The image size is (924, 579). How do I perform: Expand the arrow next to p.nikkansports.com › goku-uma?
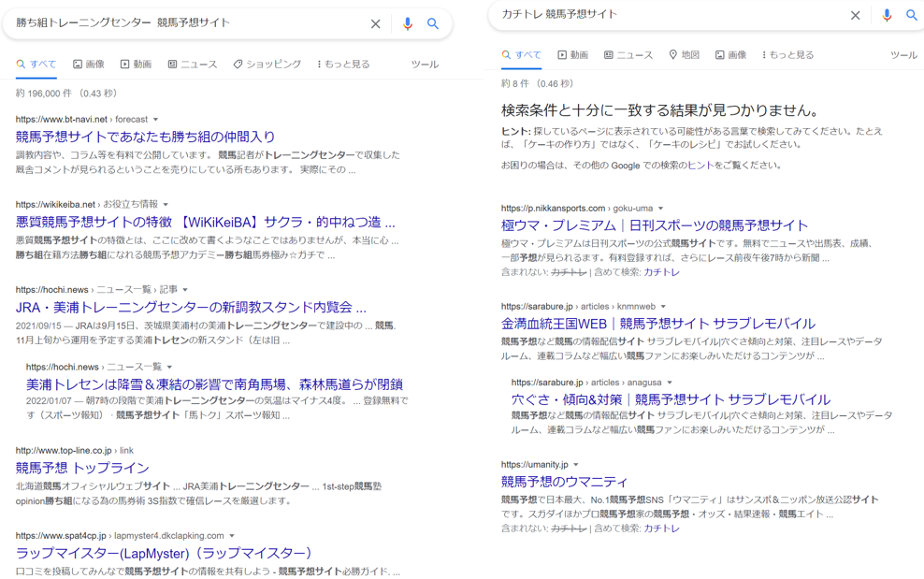pos(660,209)
